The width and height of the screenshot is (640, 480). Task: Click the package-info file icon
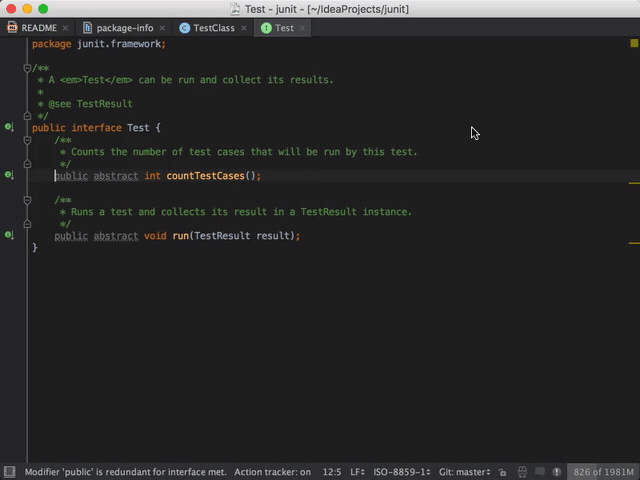[87, 28]
